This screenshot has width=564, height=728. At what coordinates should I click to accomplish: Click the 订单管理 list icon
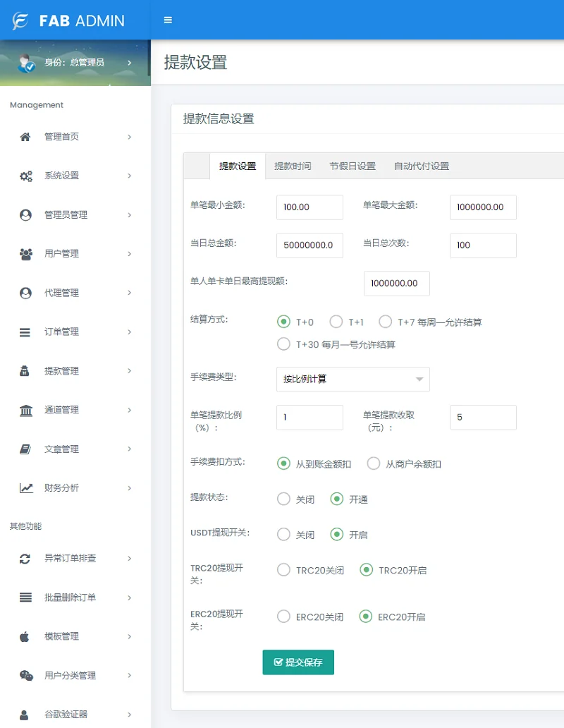tap(24, 332)
